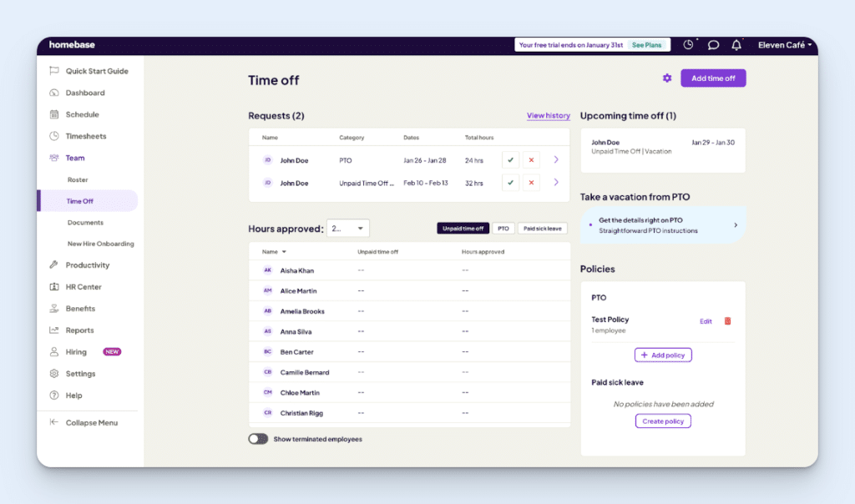Viewport: 855px width, 504px height.
Task: Click See Plans in the trial banner
Action: pyautogui.click(x=648, y=44)
